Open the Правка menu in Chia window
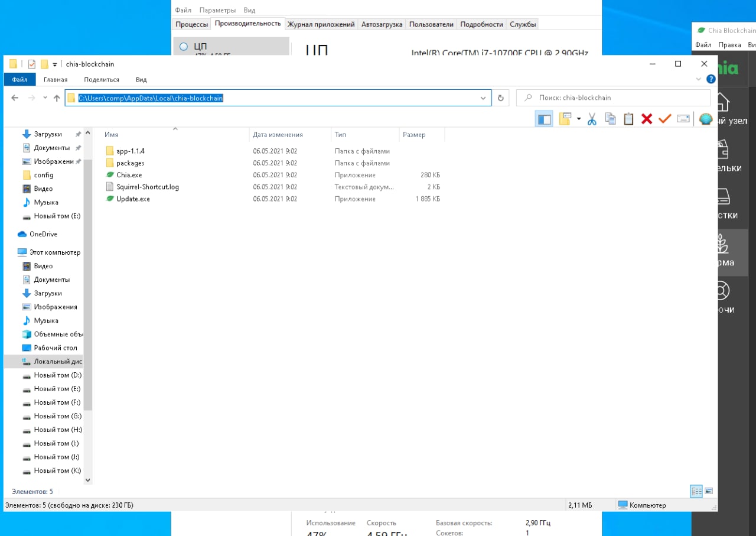 tap(730, 45)
